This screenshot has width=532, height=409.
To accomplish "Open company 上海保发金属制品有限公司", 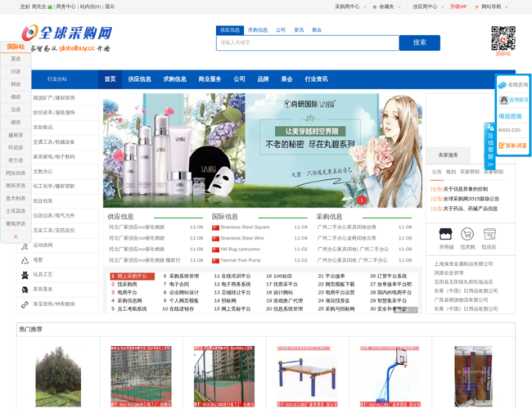I will pyautogui.click(x=463, y=264).
